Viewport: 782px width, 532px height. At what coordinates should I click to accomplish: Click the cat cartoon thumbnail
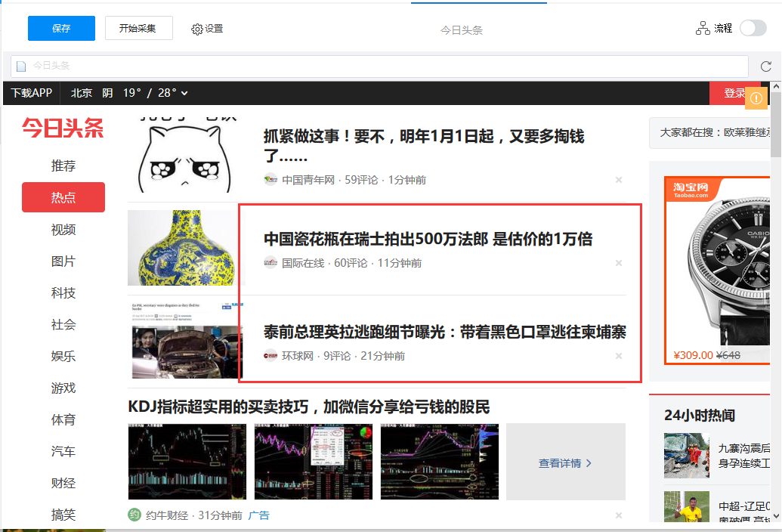tap(183, 155)
